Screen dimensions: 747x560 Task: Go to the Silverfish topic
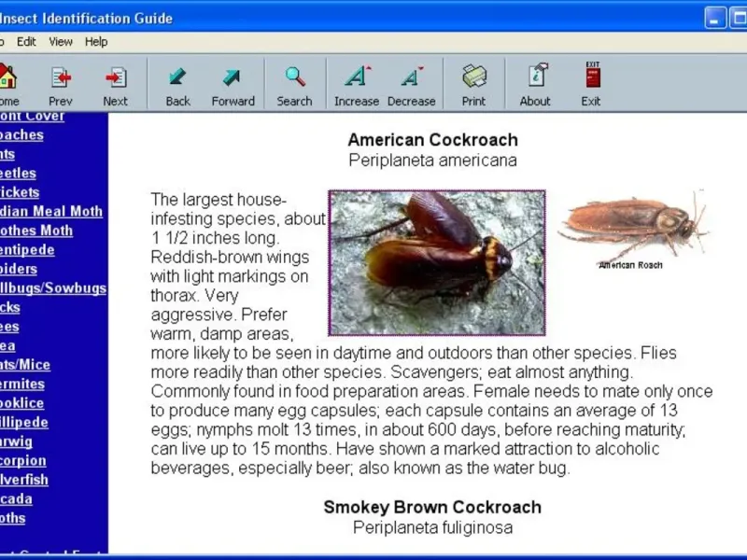tap(24, 480)
